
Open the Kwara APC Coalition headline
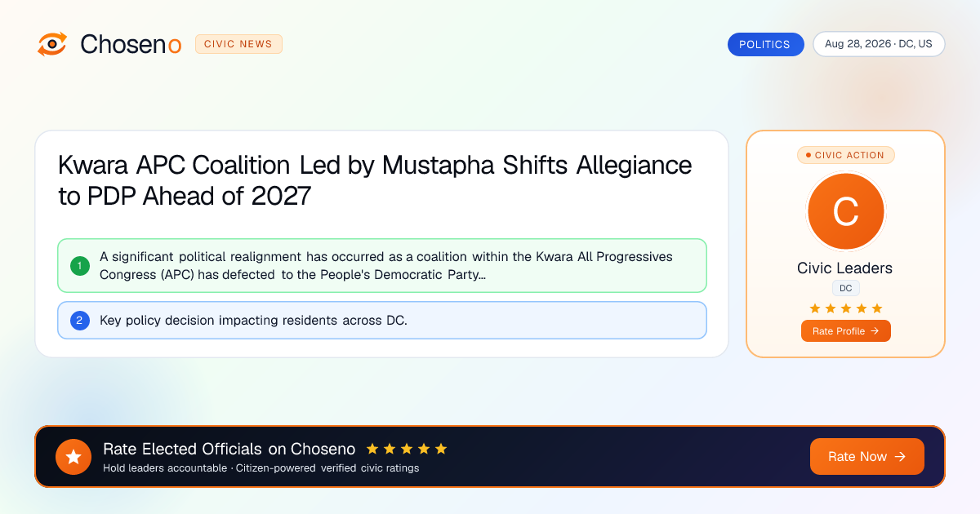pos(375,180)
